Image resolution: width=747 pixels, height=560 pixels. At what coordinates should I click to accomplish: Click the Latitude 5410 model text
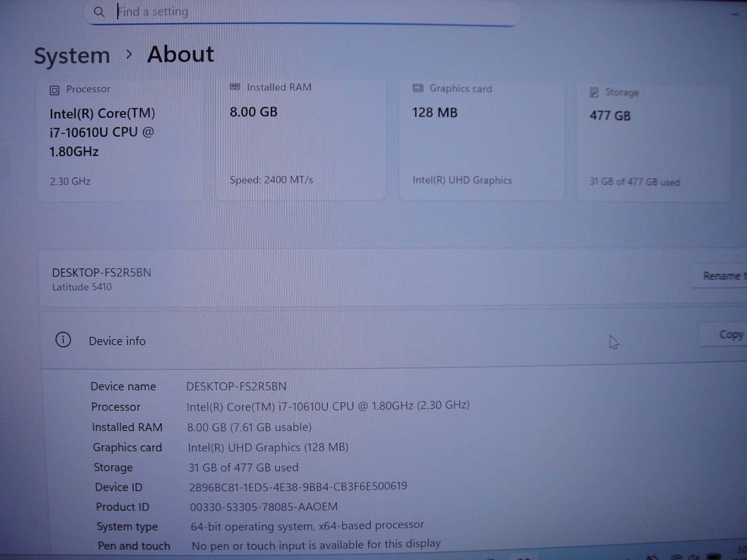(82, 287)
